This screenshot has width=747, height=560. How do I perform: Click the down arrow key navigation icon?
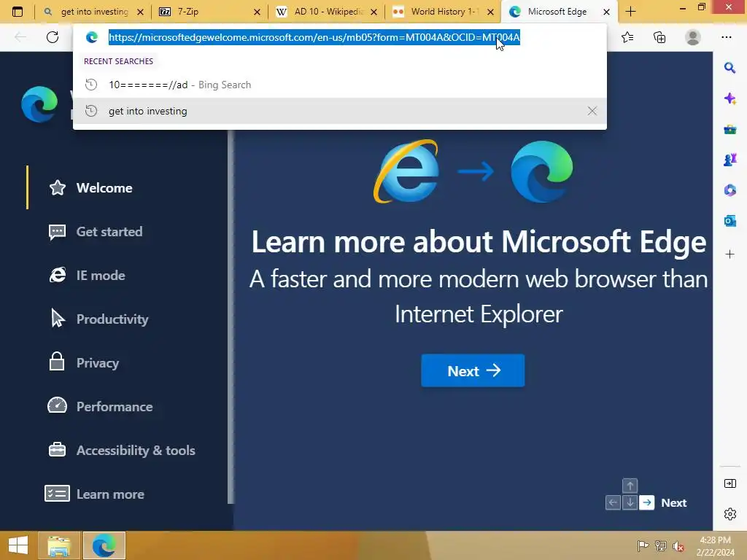pyautogui.click(x=630, y=502)
